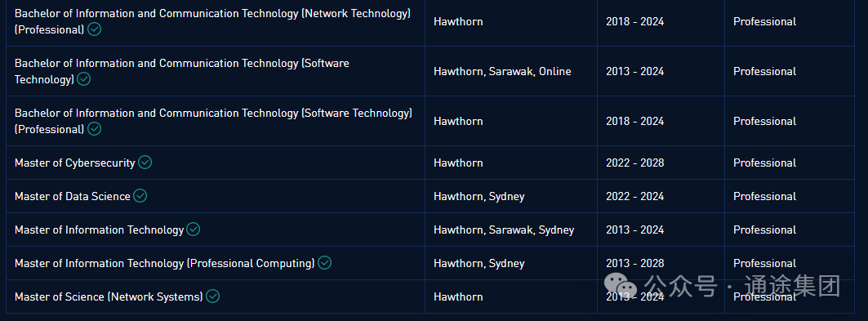
Task: Click 'Professional' type in Hawthorn, Sarawak, Sydney row
Action: pos(764,230)
